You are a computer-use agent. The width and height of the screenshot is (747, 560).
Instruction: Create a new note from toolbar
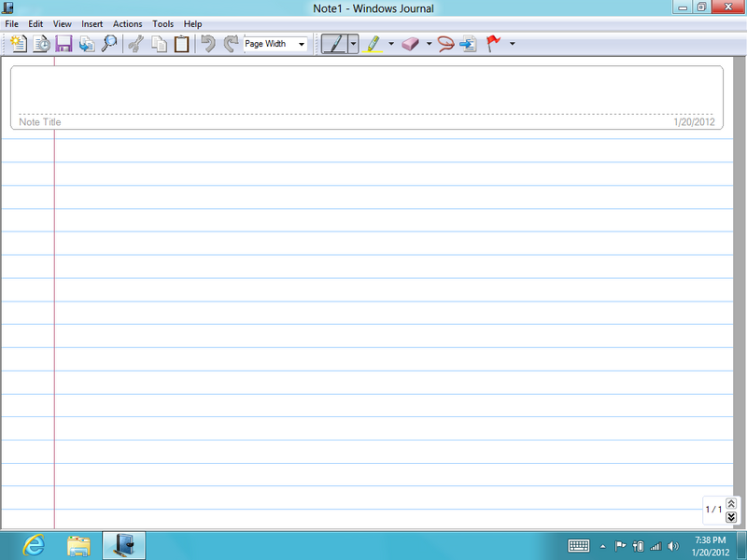[18, 44]
